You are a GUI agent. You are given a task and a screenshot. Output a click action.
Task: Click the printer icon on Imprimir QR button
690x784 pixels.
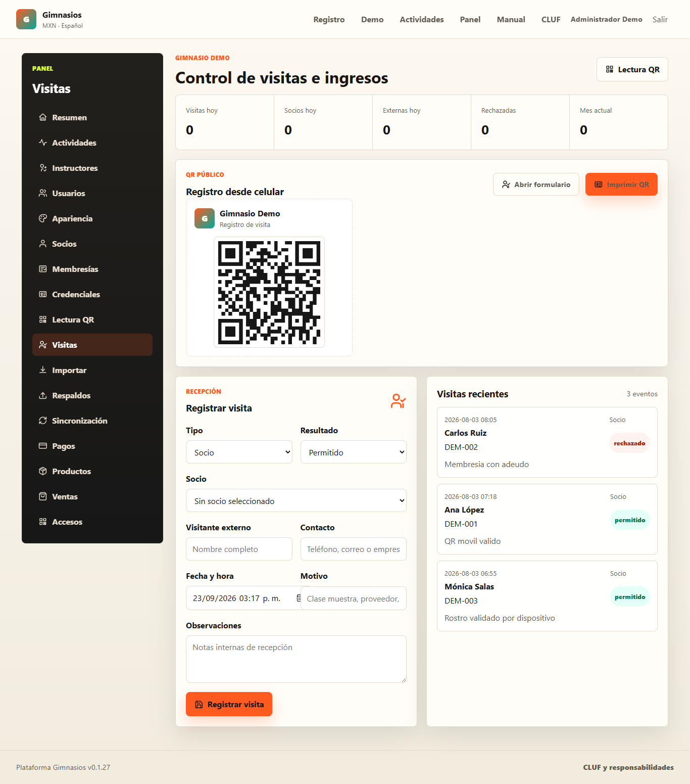coord(599,185)
